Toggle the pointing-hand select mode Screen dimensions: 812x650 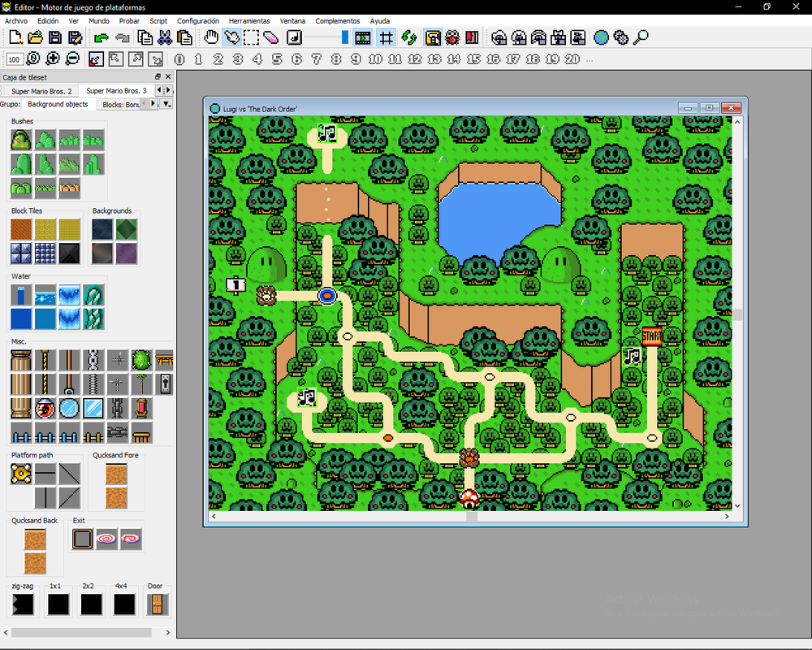click(231, 37)
